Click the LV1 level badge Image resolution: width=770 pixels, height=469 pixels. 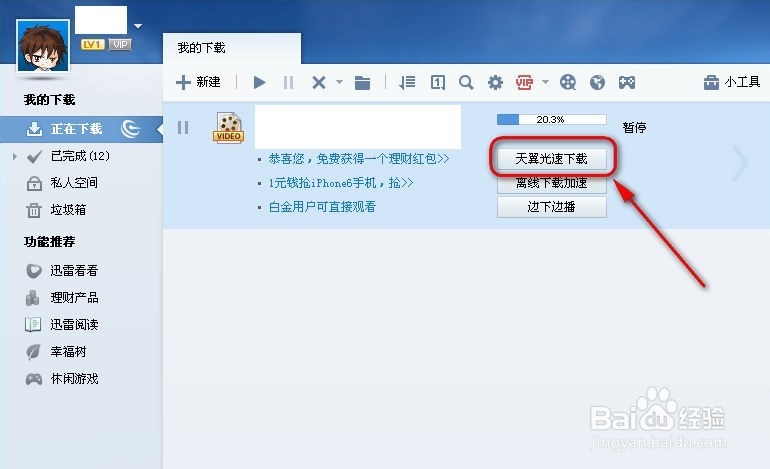[93, 45]
